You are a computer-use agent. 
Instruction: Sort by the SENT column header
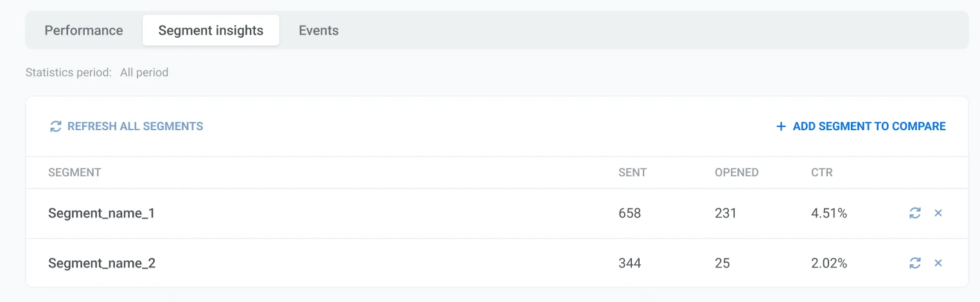pyautogui.click(x=632, y=172)
